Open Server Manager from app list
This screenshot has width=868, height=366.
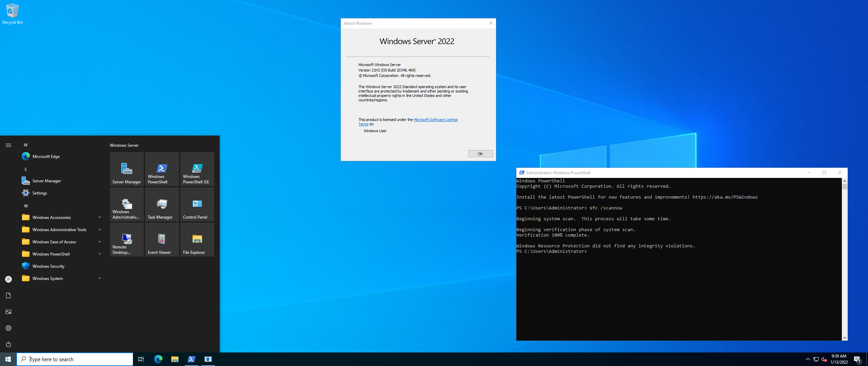[62, 181]
